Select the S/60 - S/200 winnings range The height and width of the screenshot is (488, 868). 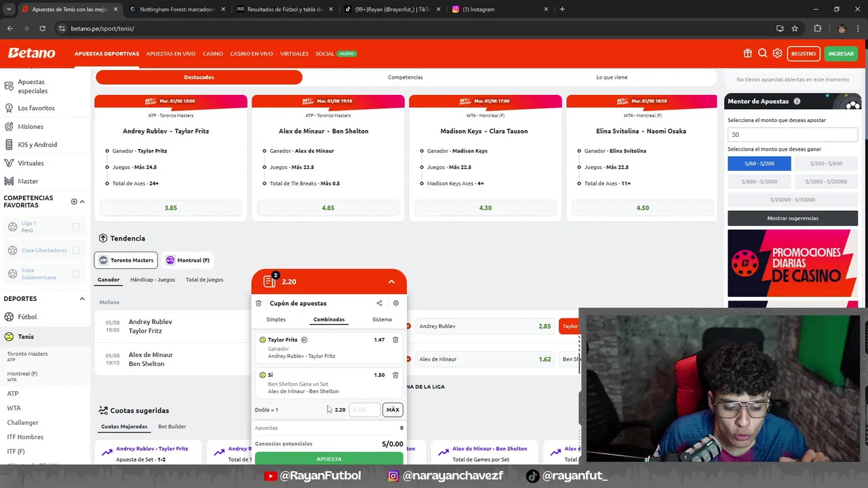[759, 163]
